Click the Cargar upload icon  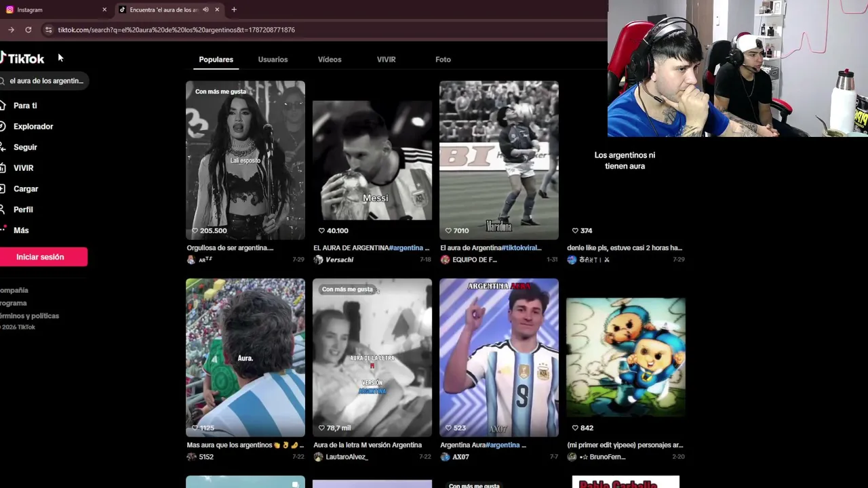[3, 189]
